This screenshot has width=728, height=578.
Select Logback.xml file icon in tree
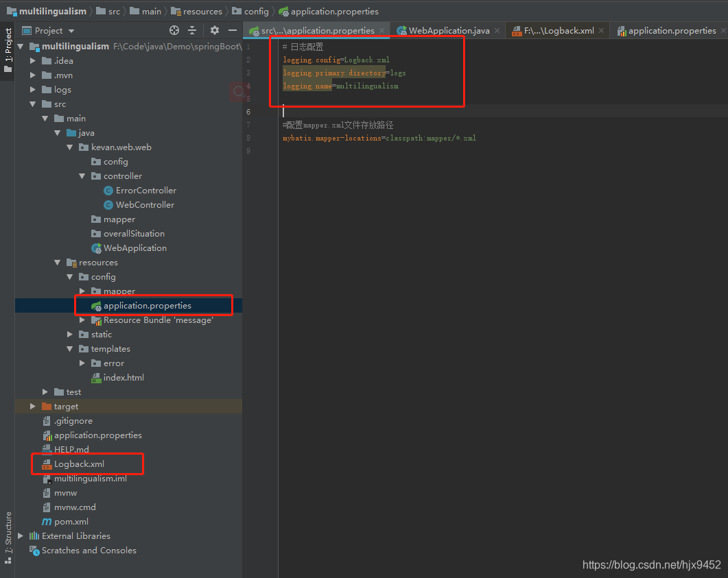[47, 464]
